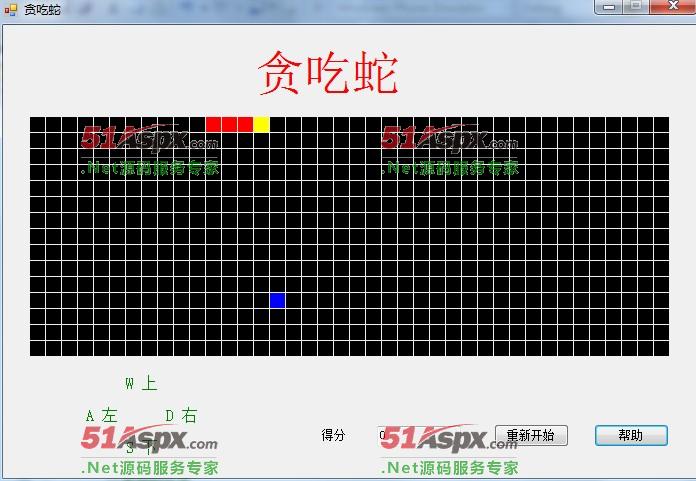The width and height of the screenshot is (696, 481).
Task: Close the 贪吃蛇 game window
Action: [x=673, y=6]
